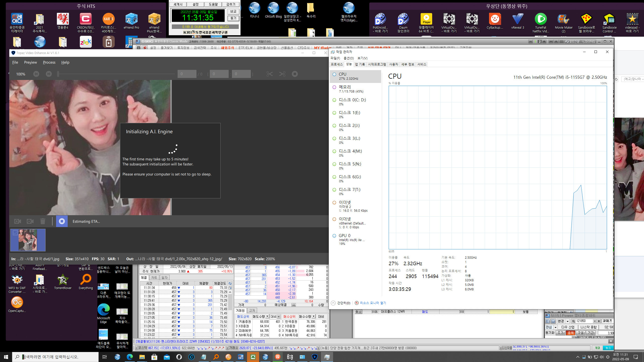This screenshot has width=644, height=362.
Task: Switch to 프로세스 tab in Task Manager
Action: (337, 64)
